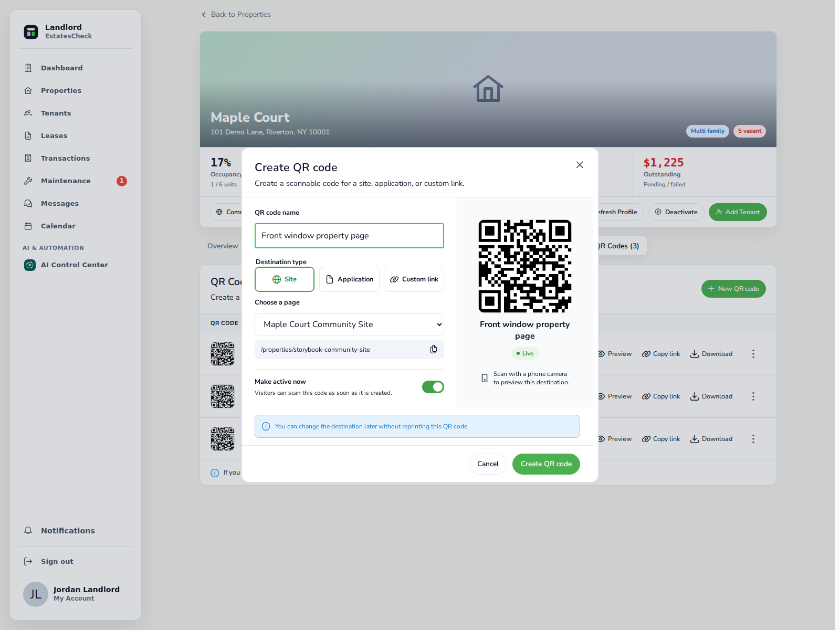The width and height of the screenshot is (840, 630).
Task: Click the Live status badge
Action: [x=525, y=353]
